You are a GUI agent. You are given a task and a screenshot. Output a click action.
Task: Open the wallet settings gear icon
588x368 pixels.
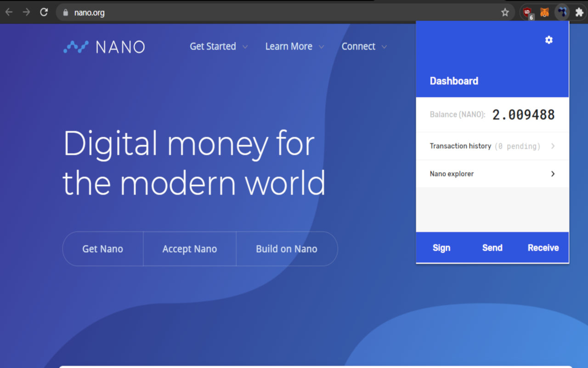(x=548, y=40)
